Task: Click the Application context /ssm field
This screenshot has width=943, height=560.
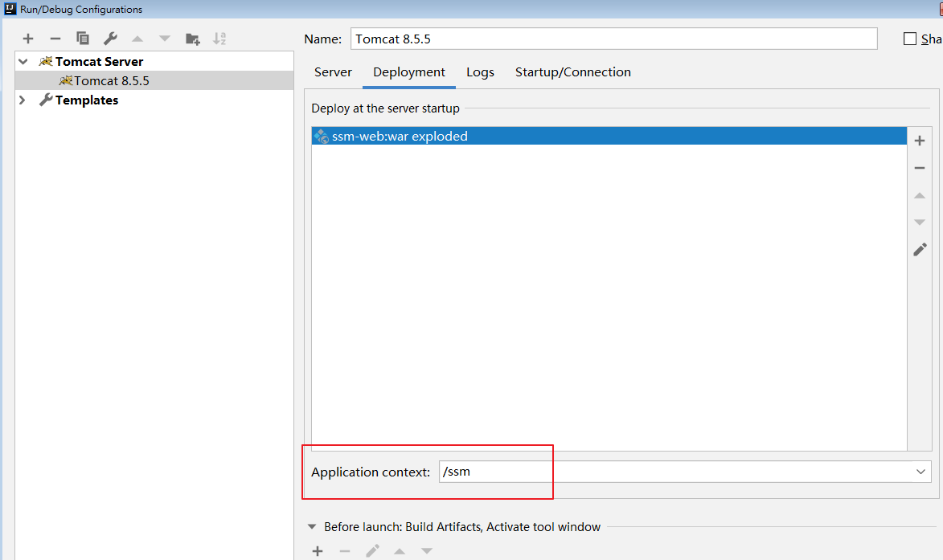Action: pos(684,472)
